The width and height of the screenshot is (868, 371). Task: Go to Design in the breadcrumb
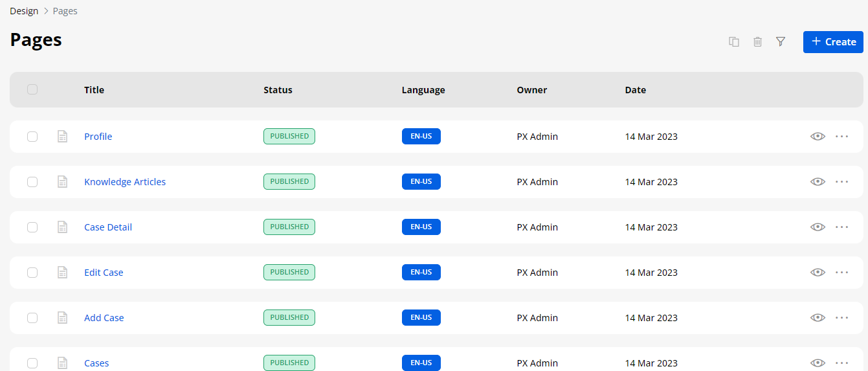(x=24, y=11)
